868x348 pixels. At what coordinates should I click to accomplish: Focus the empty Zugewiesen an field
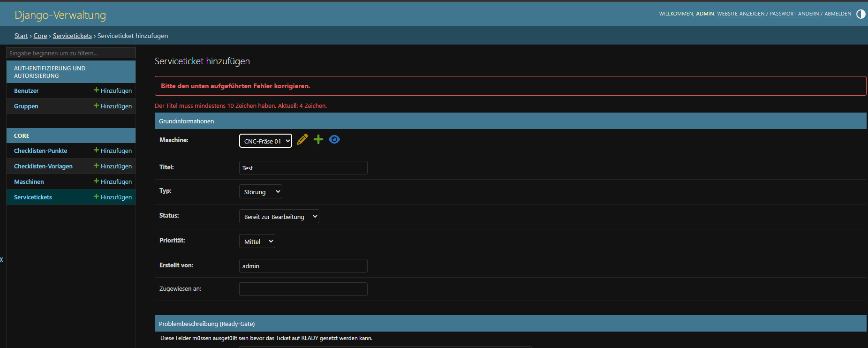pos(303,289)
